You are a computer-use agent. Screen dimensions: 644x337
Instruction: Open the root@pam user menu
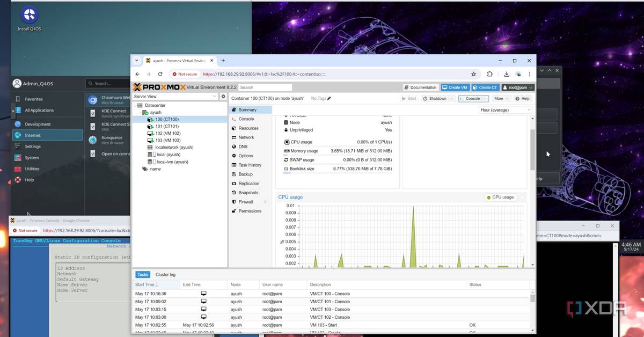coord(517,87)
